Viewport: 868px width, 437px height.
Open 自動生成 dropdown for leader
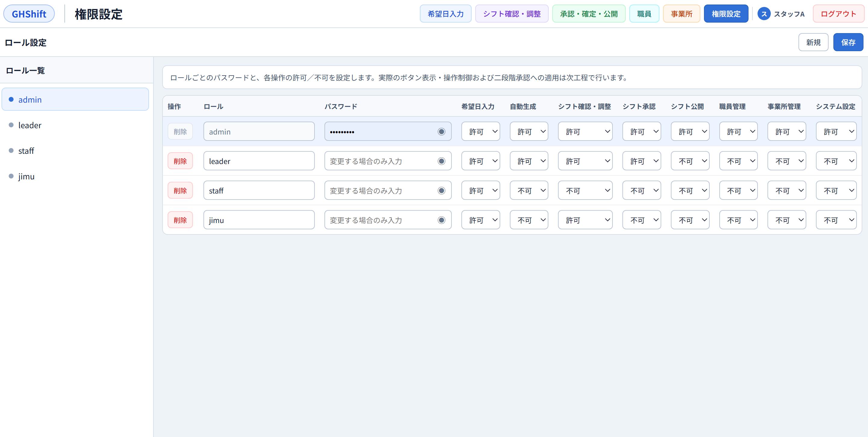(x=529, y=161)
